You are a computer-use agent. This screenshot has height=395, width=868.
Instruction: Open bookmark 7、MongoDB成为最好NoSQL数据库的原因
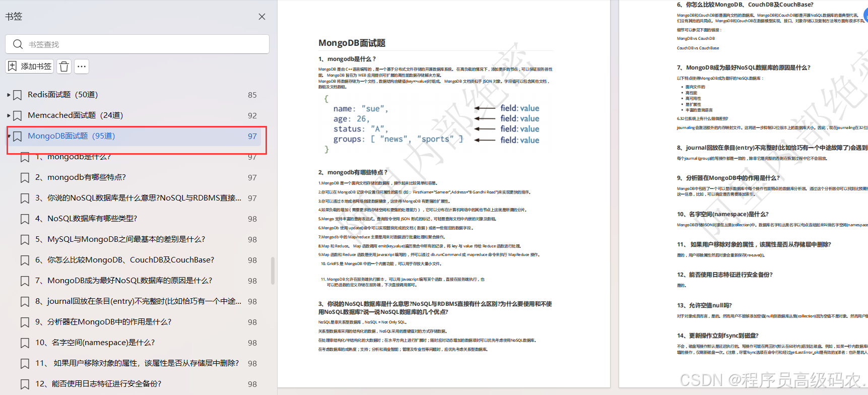click(124, 281)
